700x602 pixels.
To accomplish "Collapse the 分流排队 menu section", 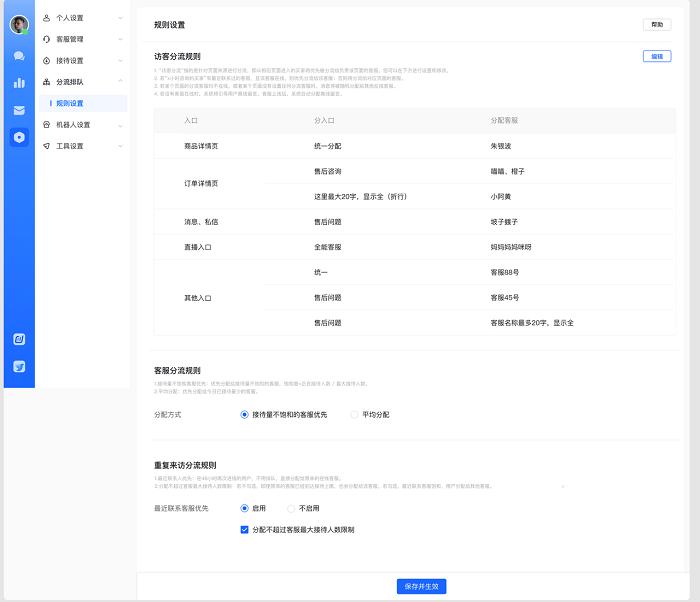I will tap(120, 81).
